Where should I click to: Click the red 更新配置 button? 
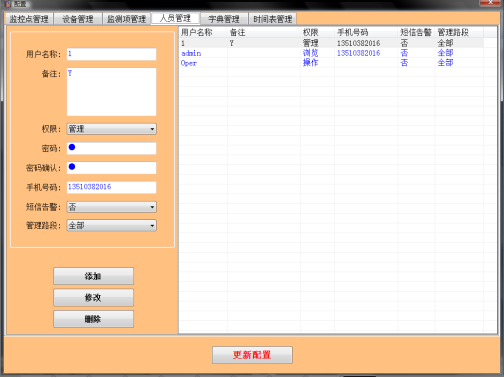point(252,355)
